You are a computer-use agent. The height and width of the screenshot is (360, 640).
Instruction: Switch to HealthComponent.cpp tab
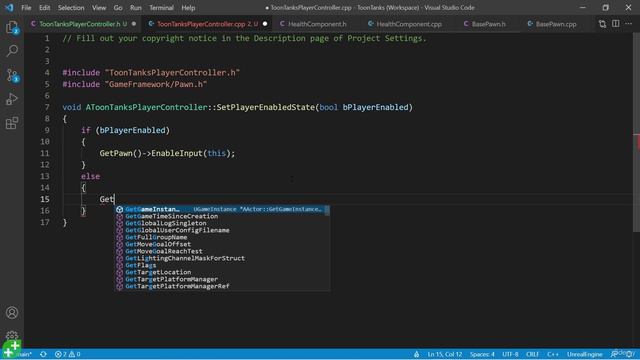(x=409, y=24)
